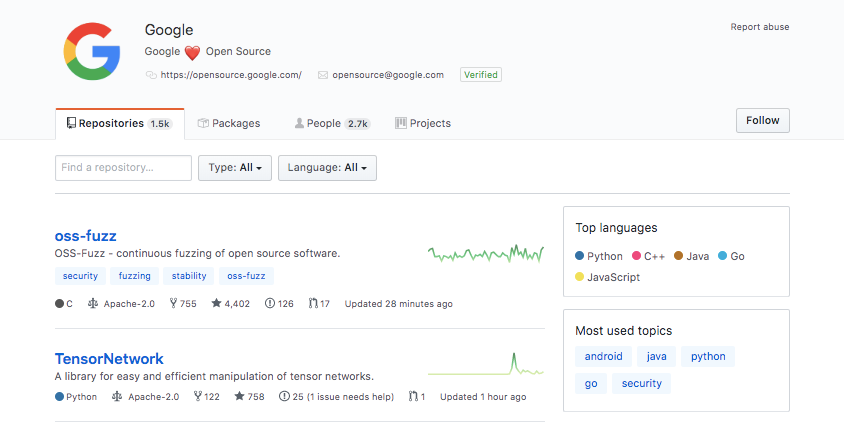
Task: Click TensorNetwork issues icon showing 25
Action: pyautogui.click(x=284, y=397)
